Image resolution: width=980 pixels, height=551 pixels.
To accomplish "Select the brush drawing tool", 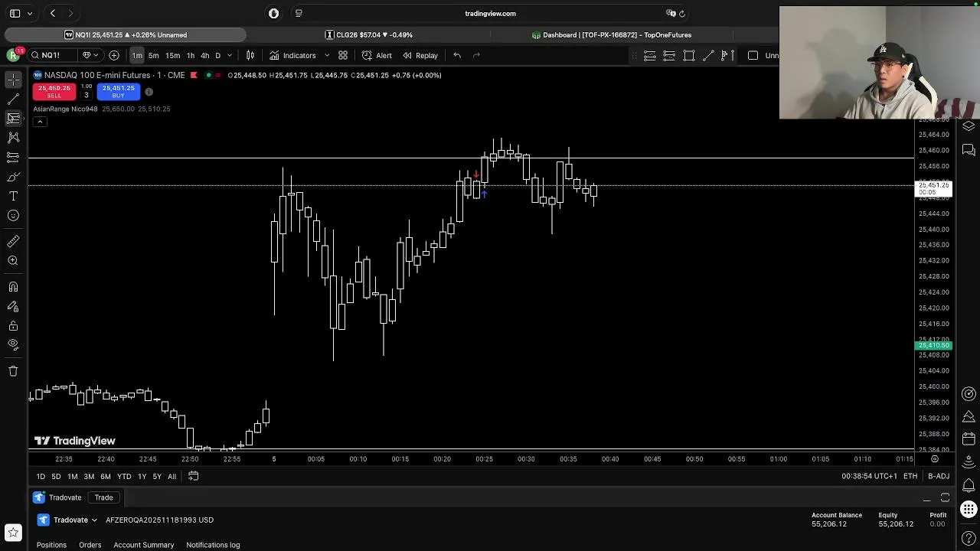I will 13,177.
